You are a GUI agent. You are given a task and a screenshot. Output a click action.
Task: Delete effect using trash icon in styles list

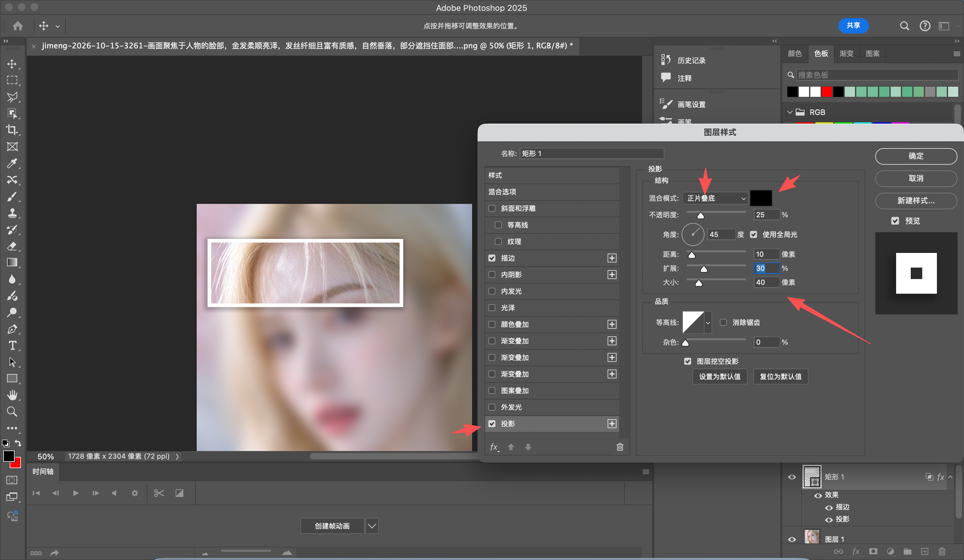620,447
